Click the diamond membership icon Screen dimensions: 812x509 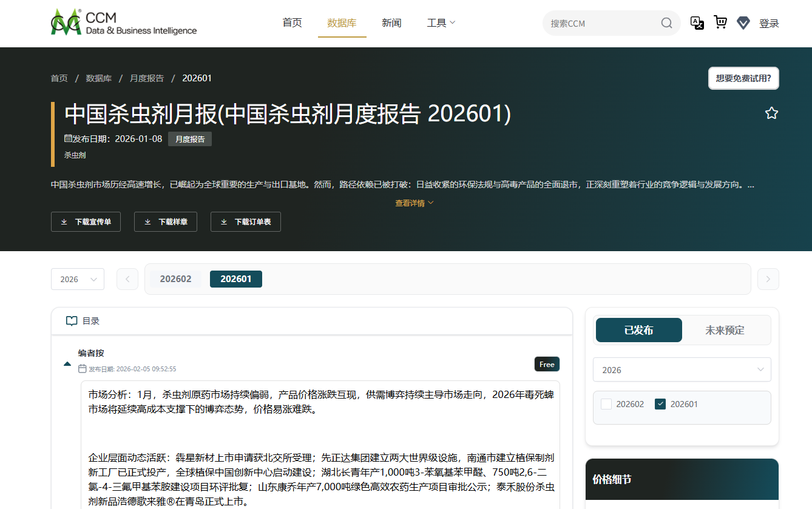click(x=743, y=23)
